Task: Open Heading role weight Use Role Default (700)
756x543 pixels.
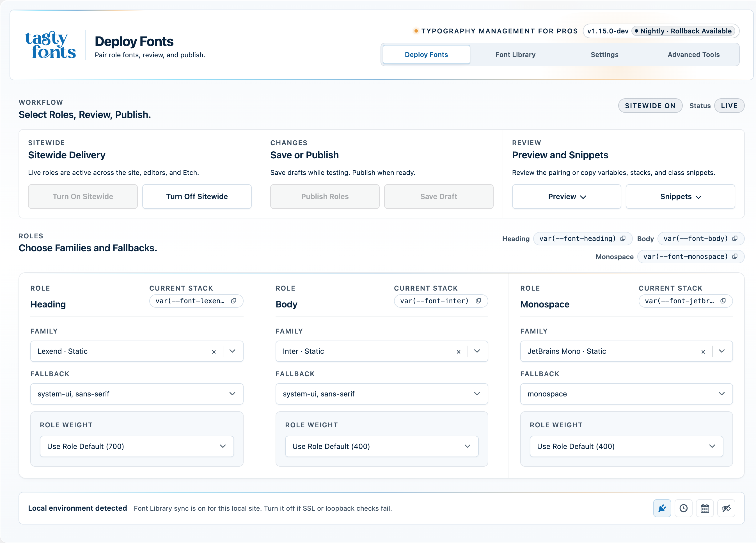Action: point(137,446)
